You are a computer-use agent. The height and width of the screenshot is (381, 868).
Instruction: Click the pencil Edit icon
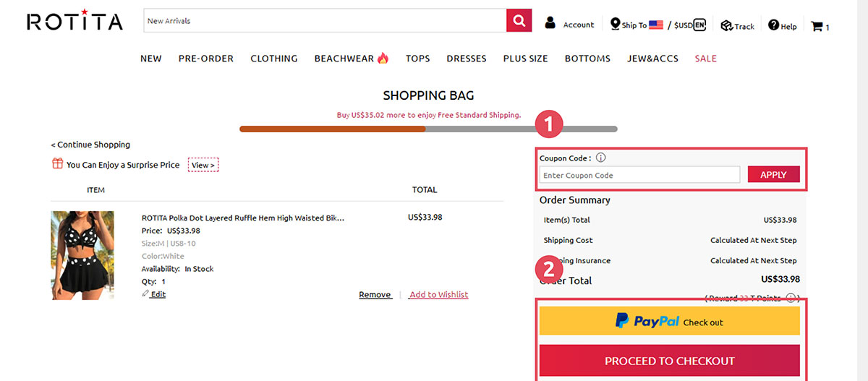(145, 294)
